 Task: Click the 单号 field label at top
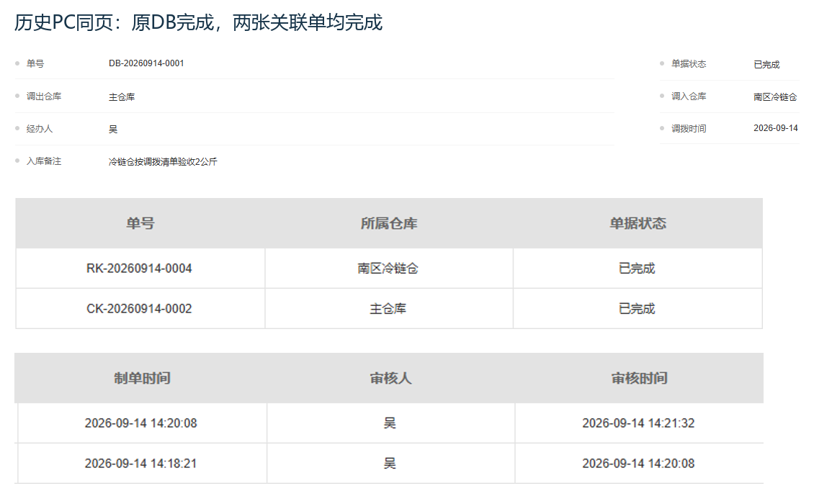click(x=35, y=63)
